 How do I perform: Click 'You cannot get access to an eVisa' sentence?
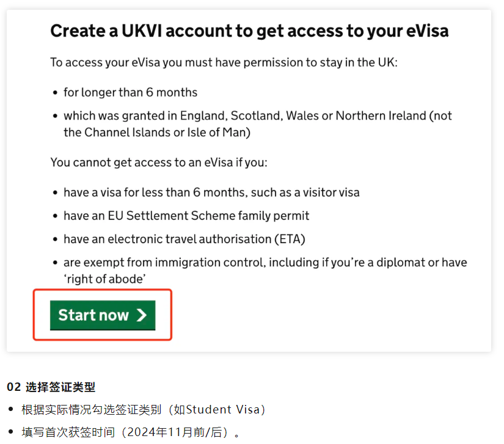[159, 162]
